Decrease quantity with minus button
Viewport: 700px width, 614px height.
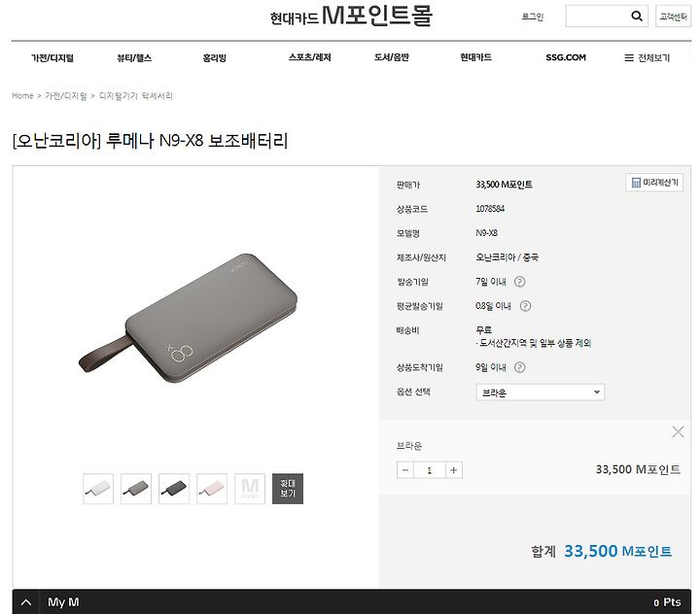tap(404, 470)
